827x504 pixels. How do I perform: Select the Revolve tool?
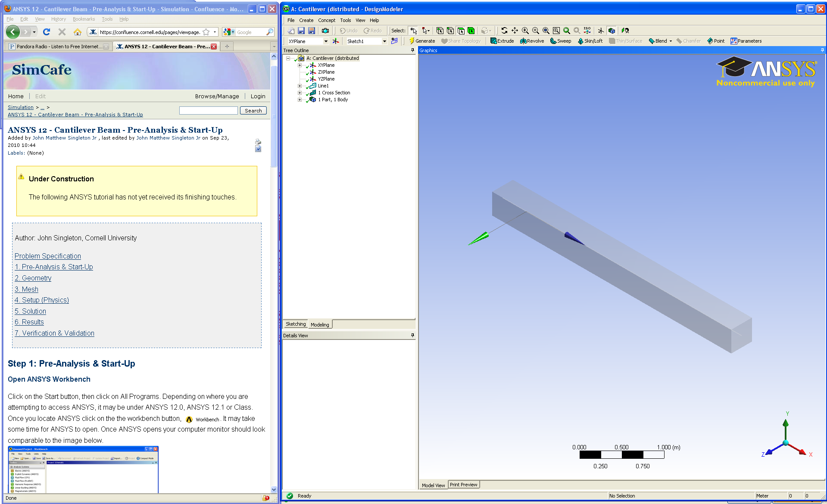[x=532, y=41]
